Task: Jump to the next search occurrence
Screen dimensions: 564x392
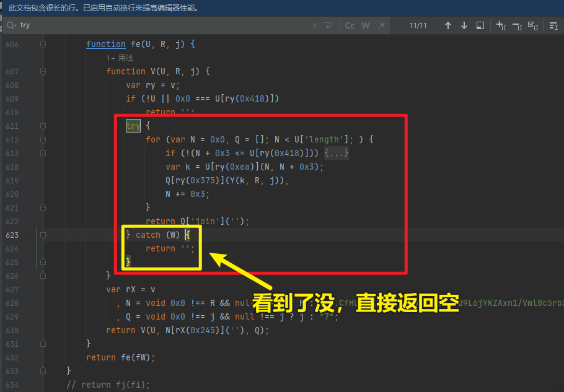Action: pos(464,25)
